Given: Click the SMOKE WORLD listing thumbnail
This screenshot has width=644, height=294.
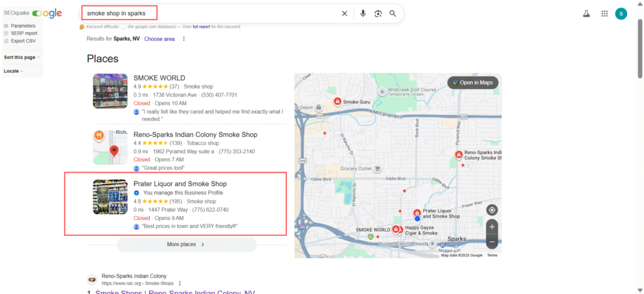Looking at the screenshot, I should pyautogui.click(x=110, y=91).
